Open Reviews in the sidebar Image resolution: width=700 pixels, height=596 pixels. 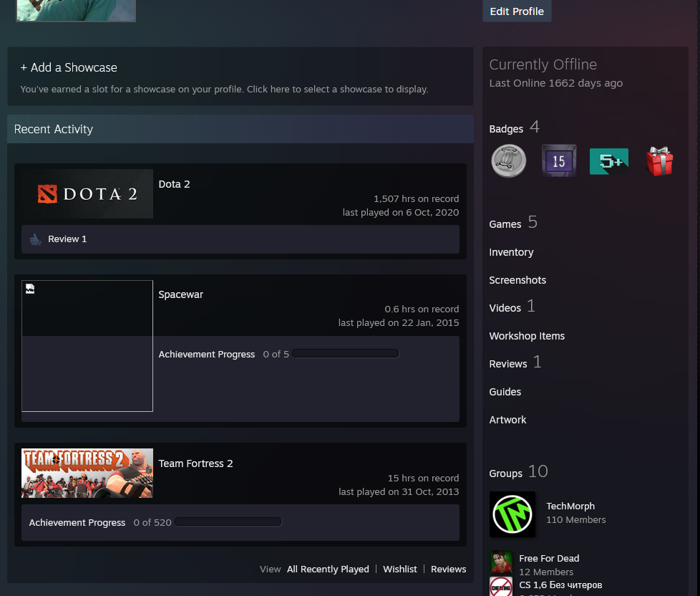pos(508,364)
